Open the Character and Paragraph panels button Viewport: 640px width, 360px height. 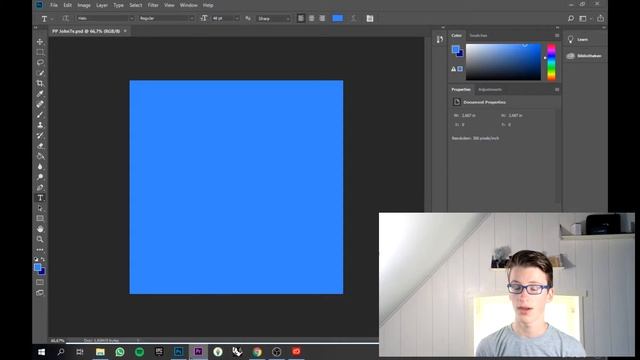click(370, 18)
